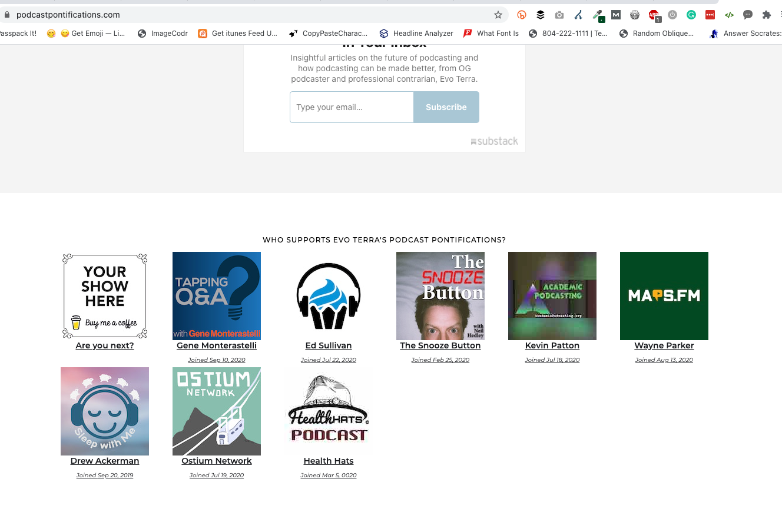View site info via the padlock icon
The image size is (782, 532).
point(7,15)
